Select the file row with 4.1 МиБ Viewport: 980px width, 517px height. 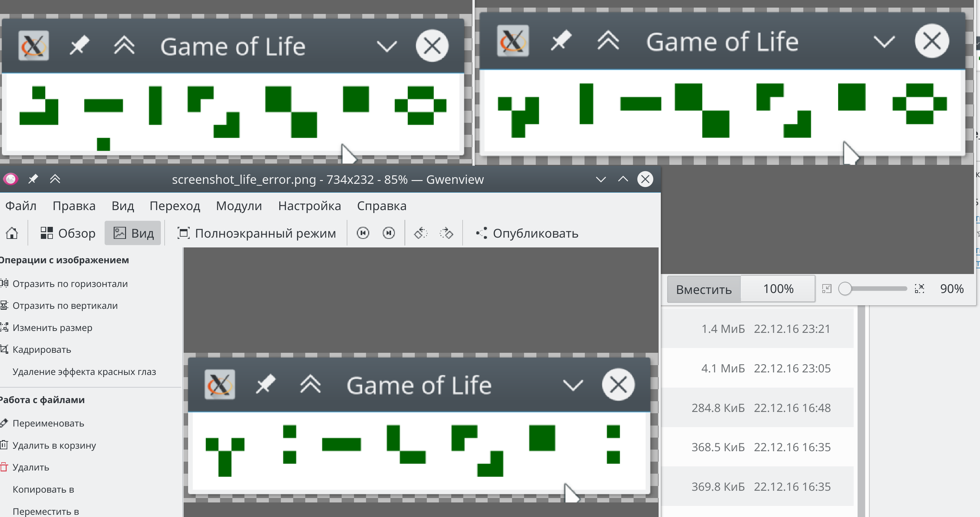click(x=757, y=368)
